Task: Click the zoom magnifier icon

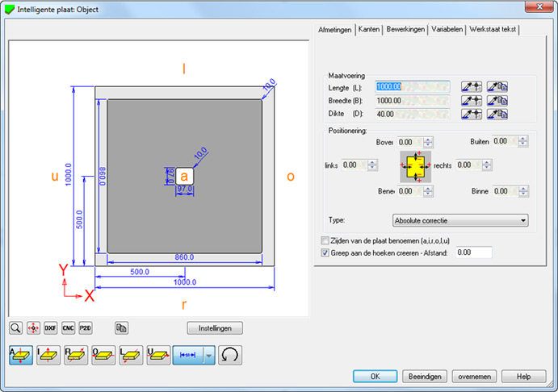Action: point(15,327)
